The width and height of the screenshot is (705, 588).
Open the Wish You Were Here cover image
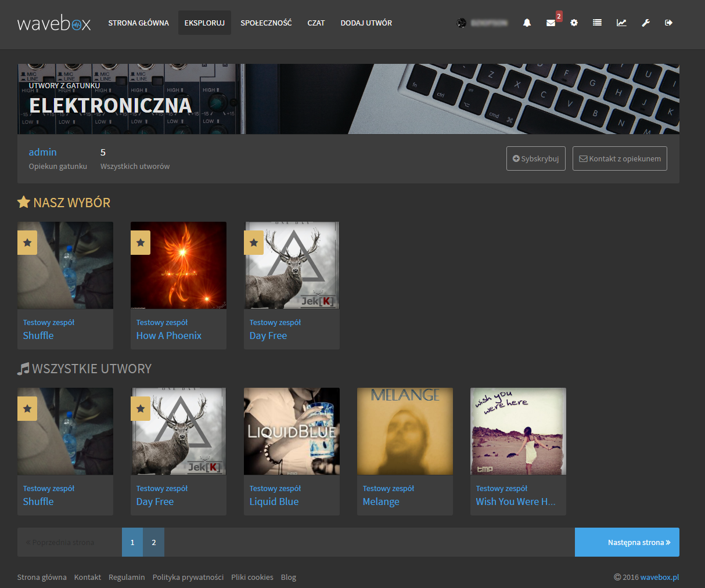point(518,431)
